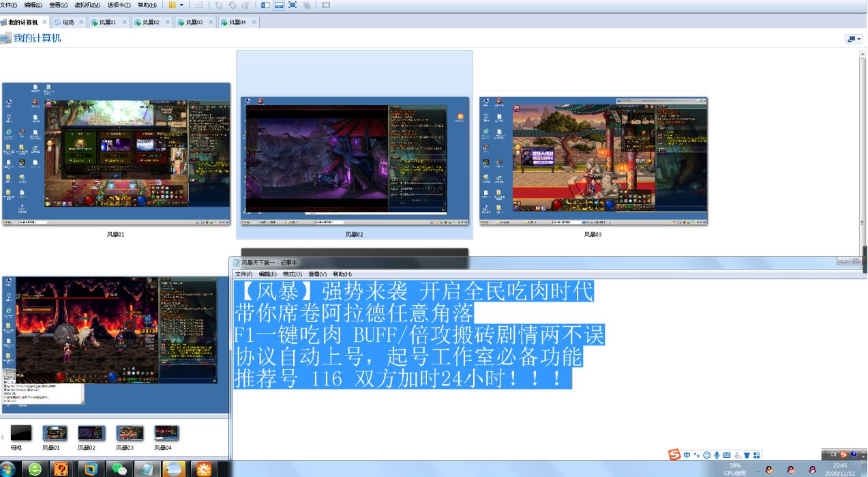868x477 pixels.
Task: Select 风暴02 in the thumbnail bar
Action: click(x=90, y=433)
